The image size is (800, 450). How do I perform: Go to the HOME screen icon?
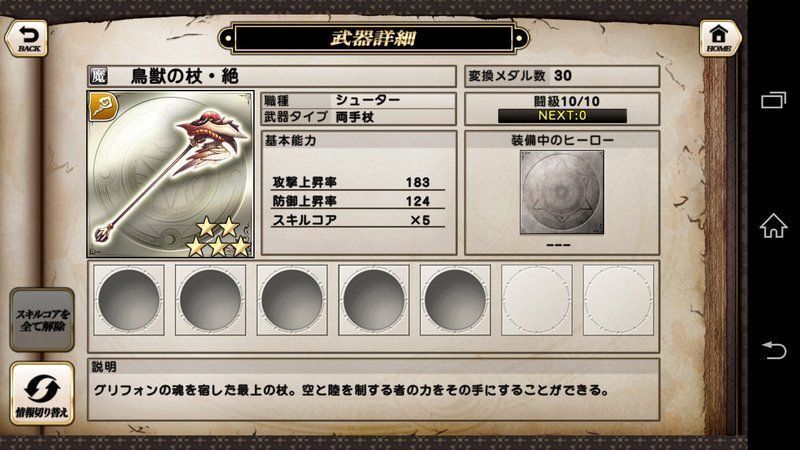pos(719,38)
